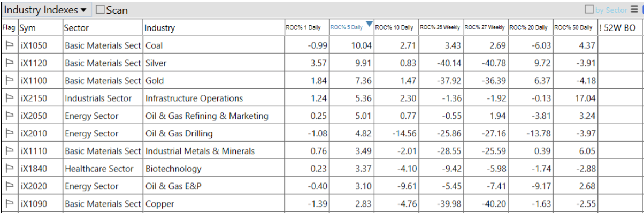The height and width of the screenshot is (213, 644).
Task: Select the Industrial Metals & Minerals row
Action: pos(321,151)
